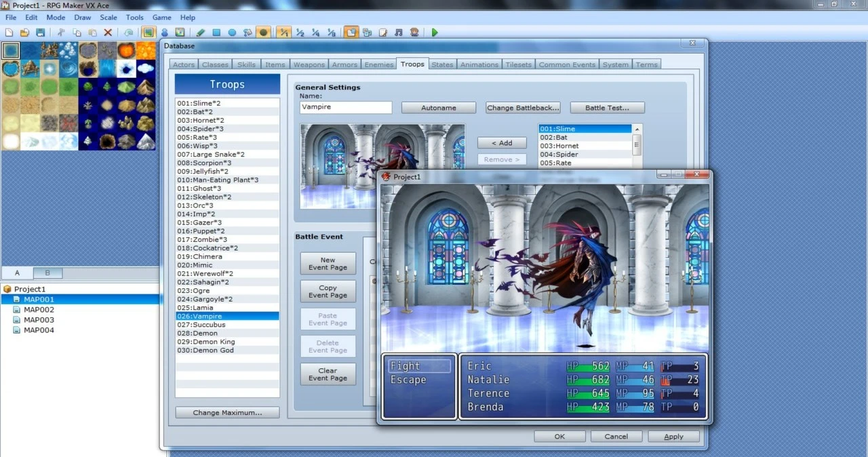Click the green Playtest arrow
This screenshot has width=868, height=457.
pyautogui.click(x=435, y=32)
